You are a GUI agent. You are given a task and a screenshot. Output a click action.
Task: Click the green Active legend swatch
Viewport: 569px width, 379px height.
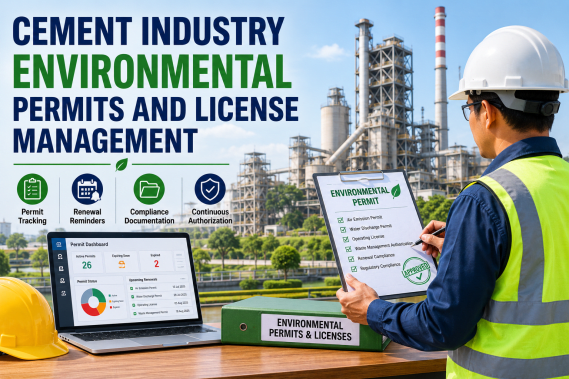click(x=110, y=296)
